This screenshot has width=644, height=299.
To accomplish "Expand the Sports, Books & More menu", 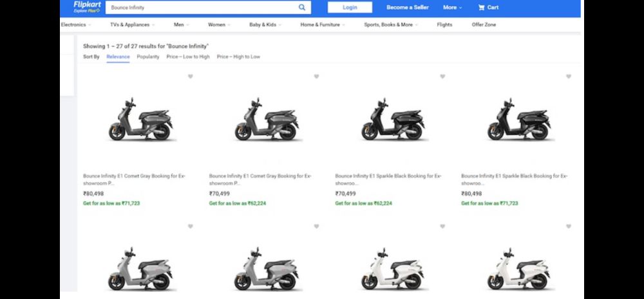I will tap(390, 25).
